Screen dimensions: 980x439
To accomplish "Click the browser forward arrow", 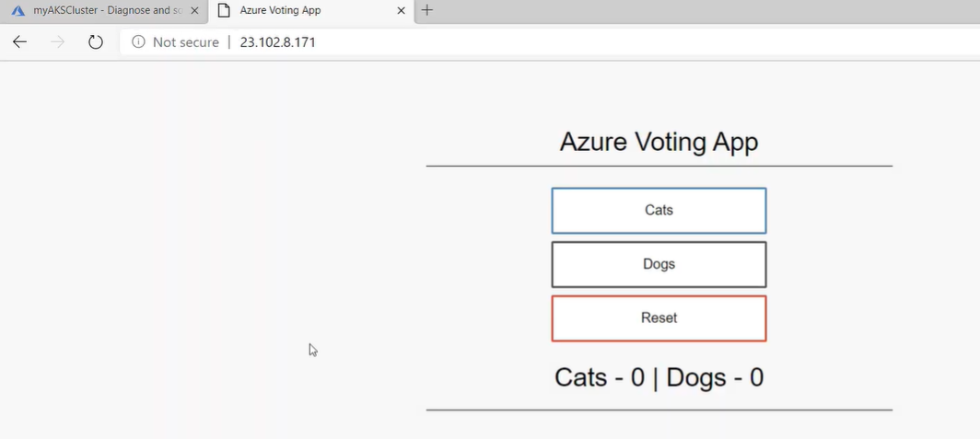I will click(x=57, y=41).
